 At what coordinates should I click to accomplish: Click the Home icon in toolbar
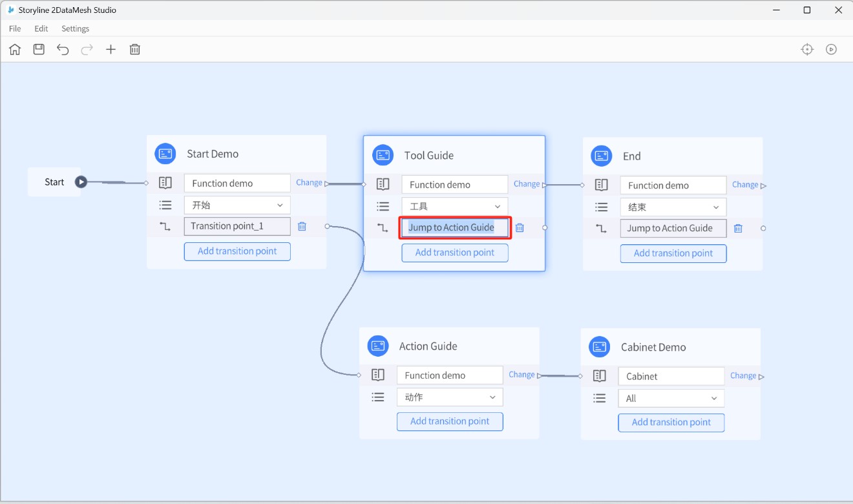click(15, 49)
